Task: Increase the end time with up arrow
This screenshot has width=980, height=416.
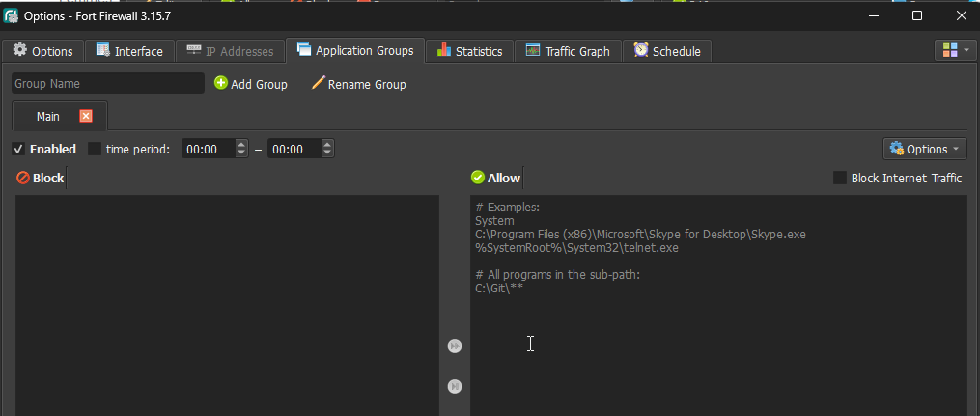Action: coord(327,144)
